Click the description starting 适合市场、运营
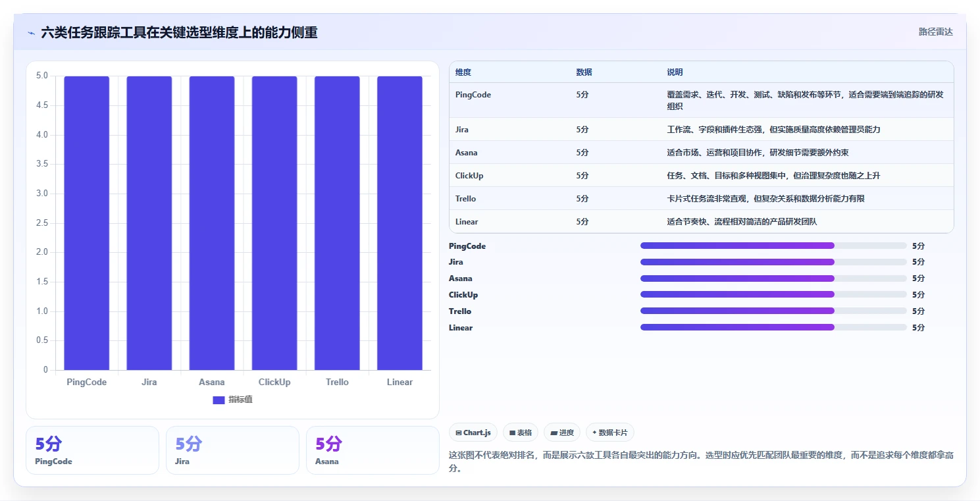The width and height of the screenshot is (980, 501). [758, 153]
